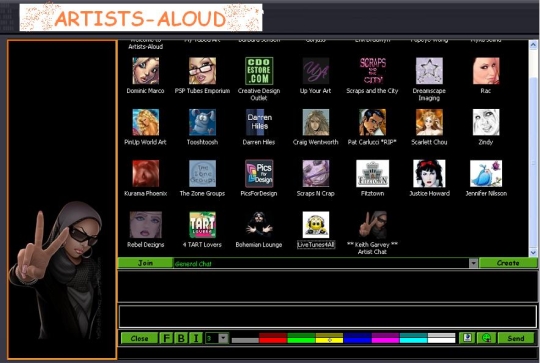Pick the bright blue color swatch
This screenshot has height=363, width=540.
358,341
